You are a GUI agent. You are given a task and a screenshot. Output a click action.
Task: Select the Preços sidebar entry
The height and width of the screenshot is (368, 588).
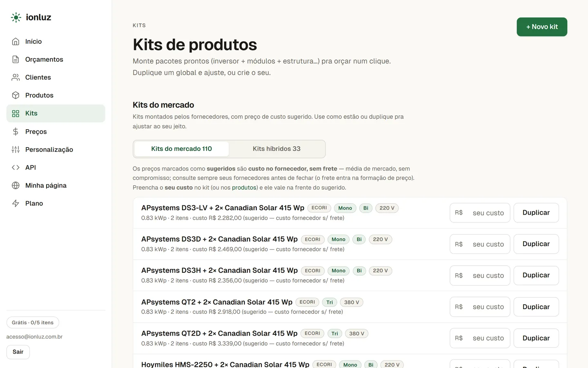[56, 132]
